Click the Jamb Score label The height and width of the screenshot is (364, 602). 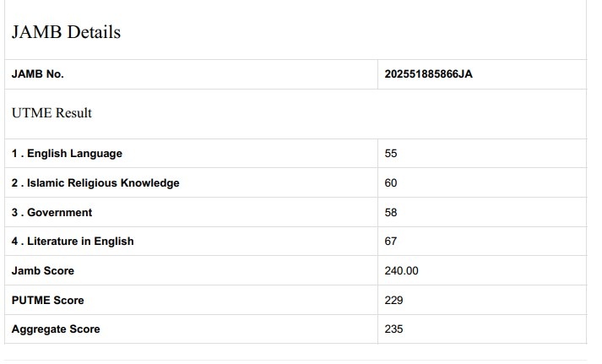(43, 271)
